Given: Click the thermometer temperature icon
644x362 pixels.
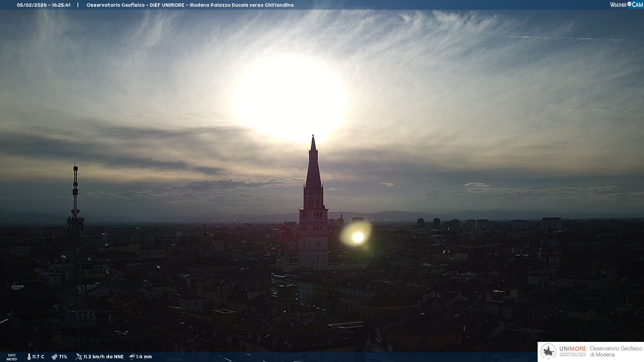Looking at the screenshot, I should coord(29,357).
